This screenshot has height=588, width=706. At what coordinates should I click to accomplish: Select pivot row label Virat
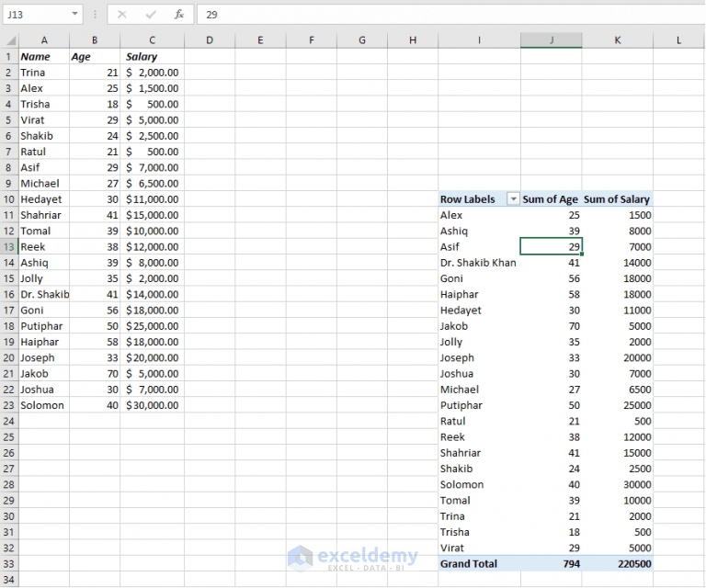479,548
